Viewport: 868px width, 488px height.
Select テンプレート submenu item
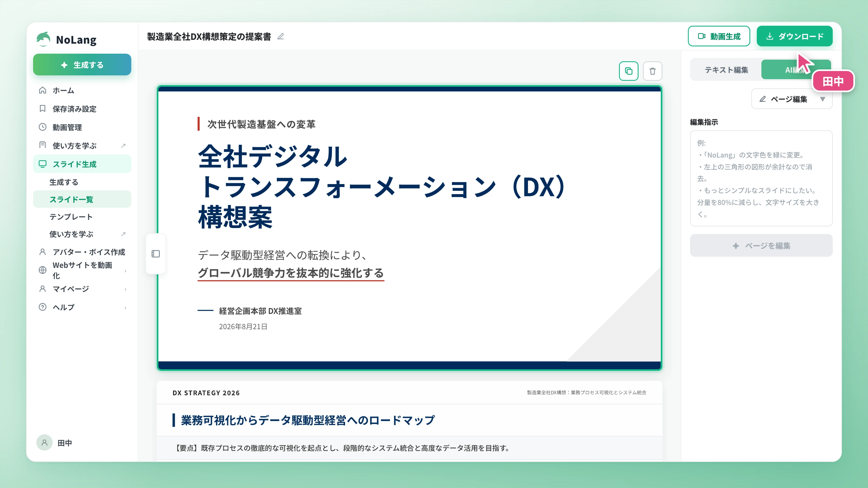(x=82, y=217)
